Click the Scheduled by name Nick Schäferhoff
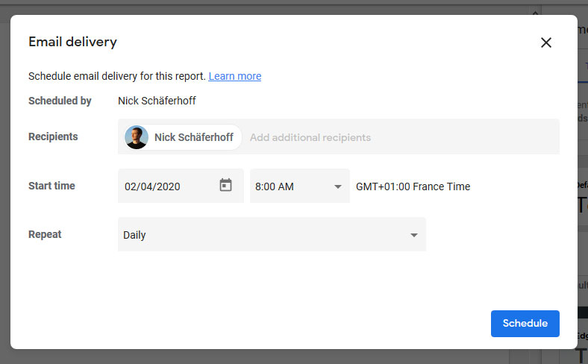The height and width of the screenshot is (364, 588). pos(157,101)
